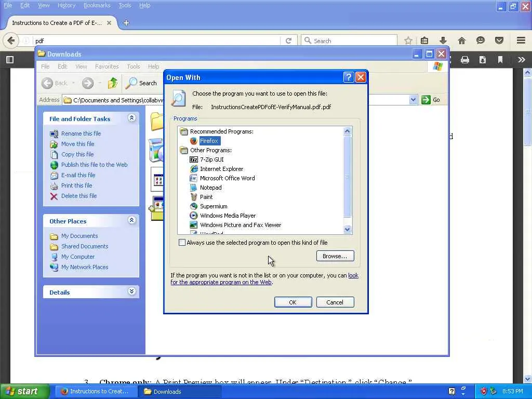
Task: Open Shared Documents in Other Places
Action: coord(85,246)
